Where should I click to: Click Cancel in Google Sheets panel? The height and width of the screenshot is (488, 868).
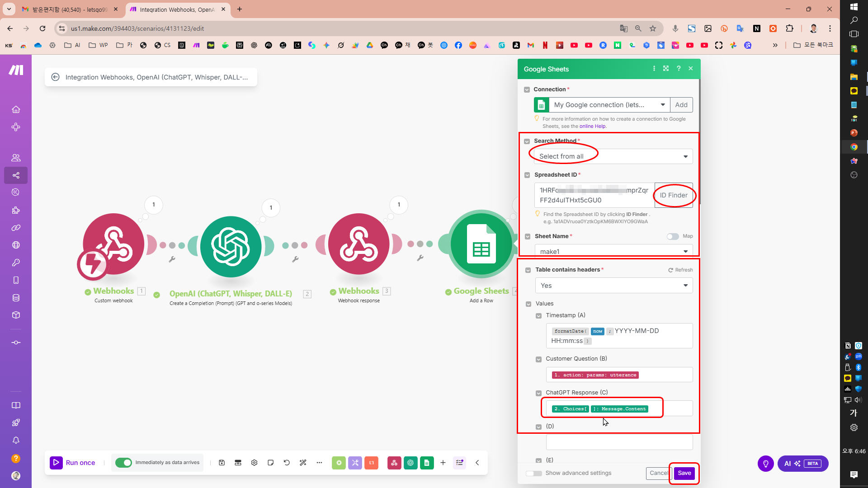(x=659, y=473)
